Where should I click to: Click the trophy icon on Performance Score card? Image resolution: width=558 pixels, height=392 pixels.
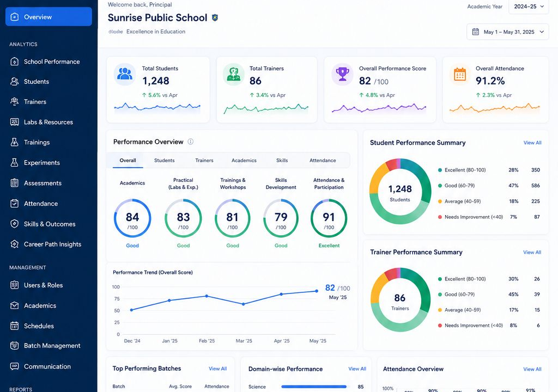tap(342, 74)
